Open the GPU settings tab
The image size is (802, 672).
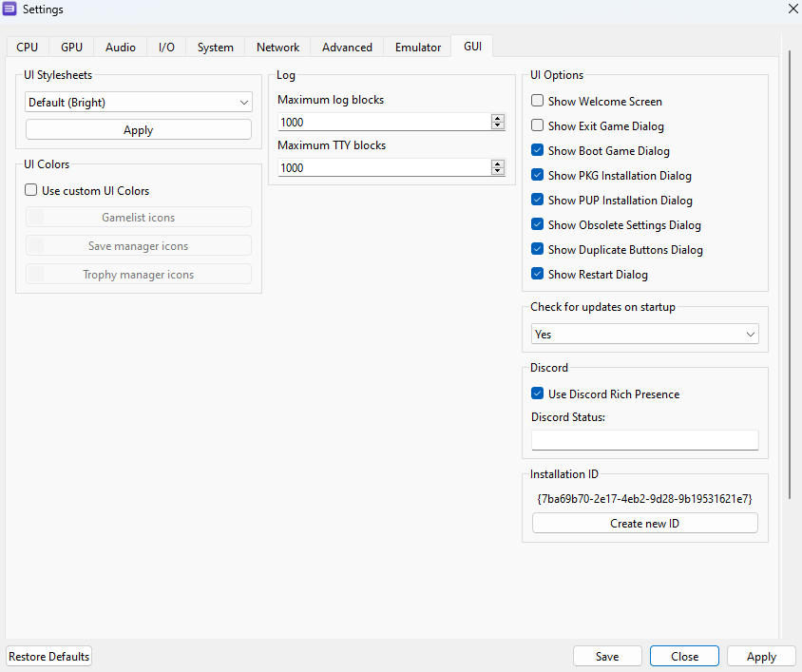(x=71, y=48)
